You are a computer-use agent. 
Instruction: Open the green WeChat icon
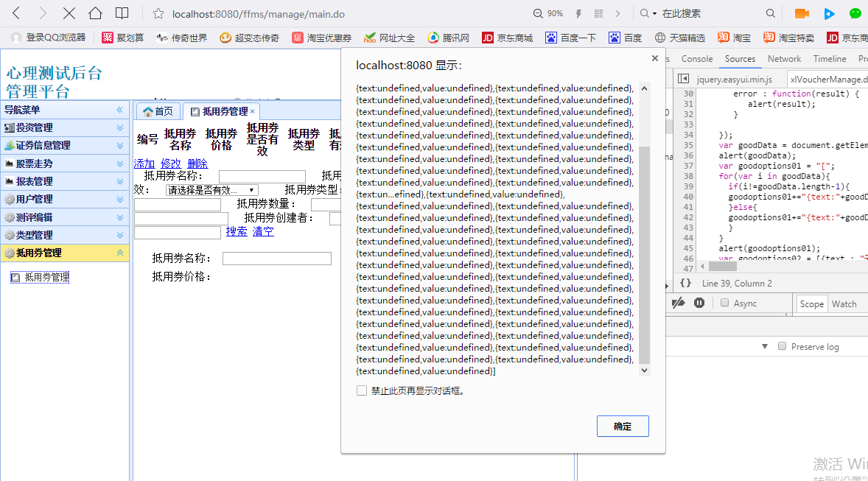[855, 14]
